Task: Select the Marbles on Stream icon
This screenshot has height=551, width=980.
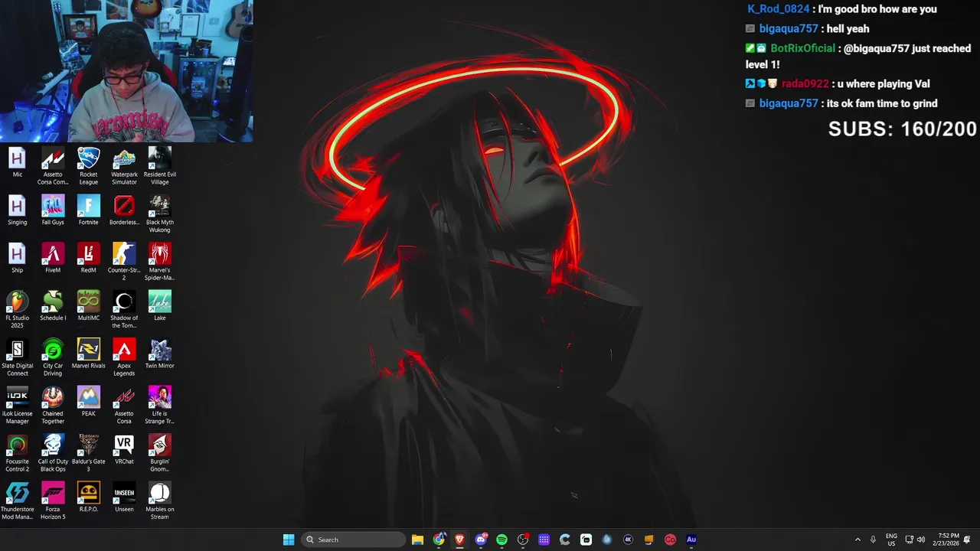Action: pyautogui.click(x=159, y=501)
